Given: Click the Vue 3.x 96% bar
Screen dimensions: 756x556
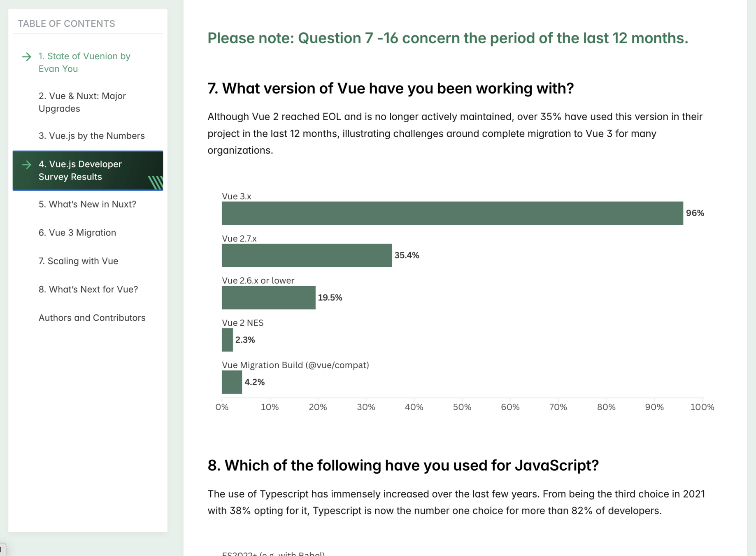Looking at the screenshot, I should [452, 213].
